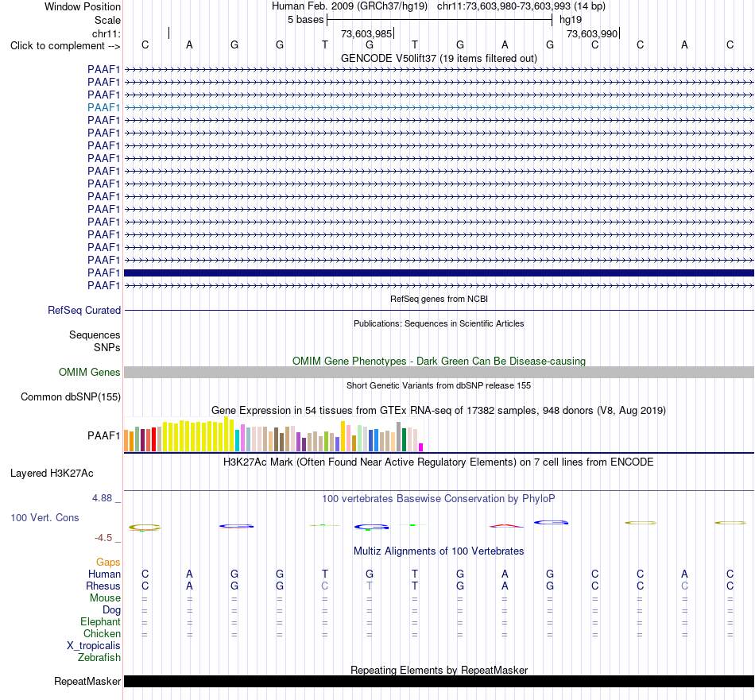This screenshot has width=755, height=700.
Task: Click the Human species label
Action: (x=104, y=574)
